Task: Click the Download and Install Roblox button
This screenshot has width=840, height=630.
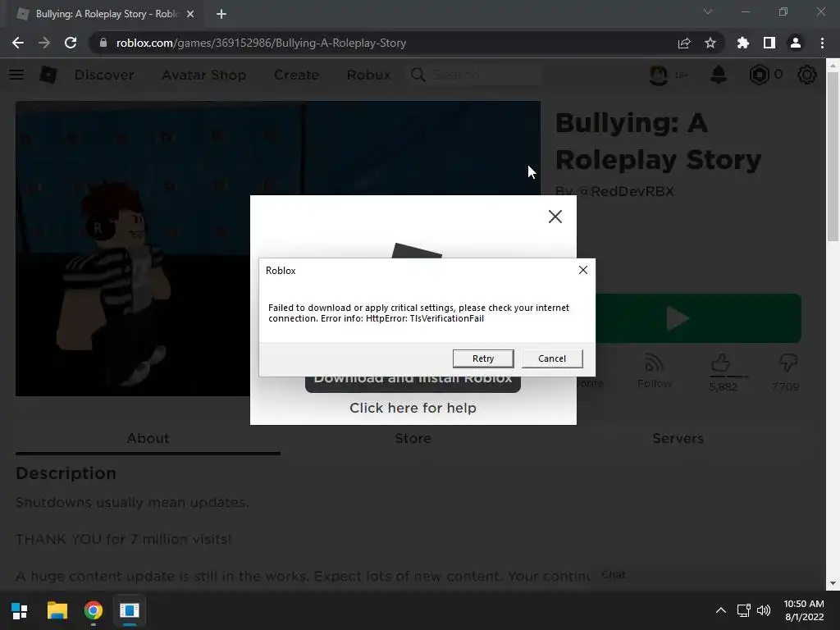Action: 413,384
